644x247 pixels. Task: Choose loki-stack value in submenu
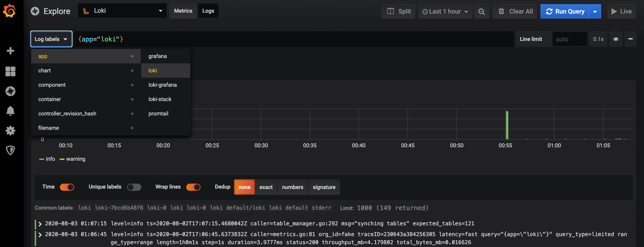pyautogui.click(x=165, y=99)
